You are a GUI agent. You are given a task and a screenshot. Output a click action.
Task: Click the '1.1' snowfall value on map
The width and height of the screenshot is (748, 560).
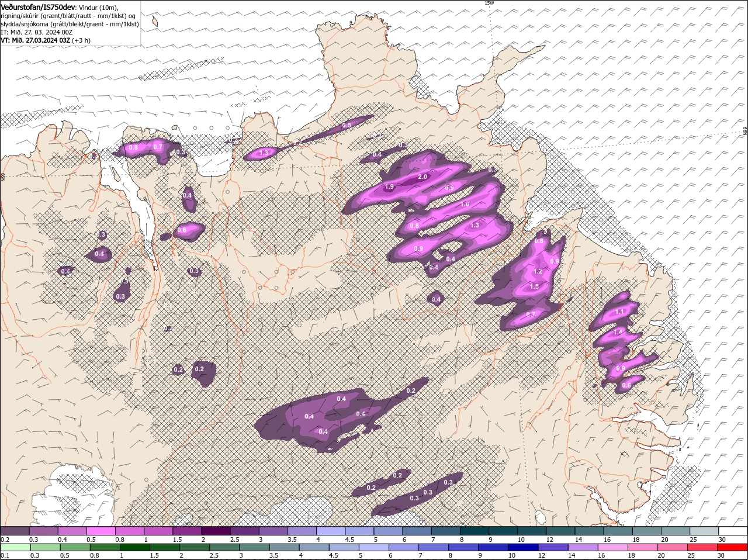[620, 312]
